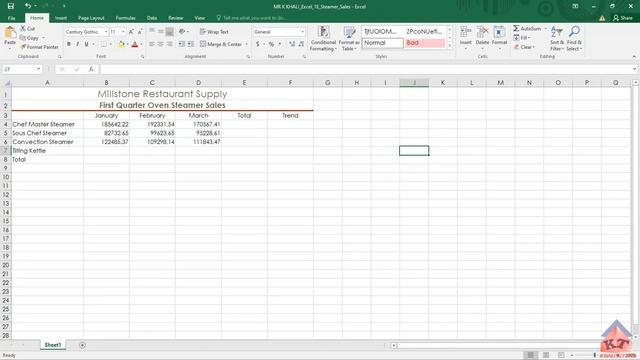
Task: Open the File tab
Action: [11, 18]
